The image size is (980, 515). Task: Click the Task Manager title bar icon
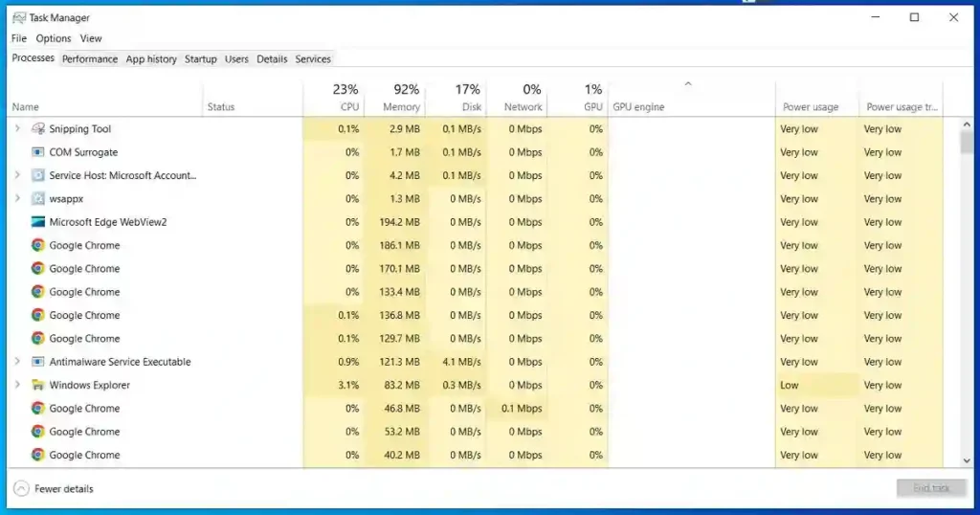[x=19, y=17]
